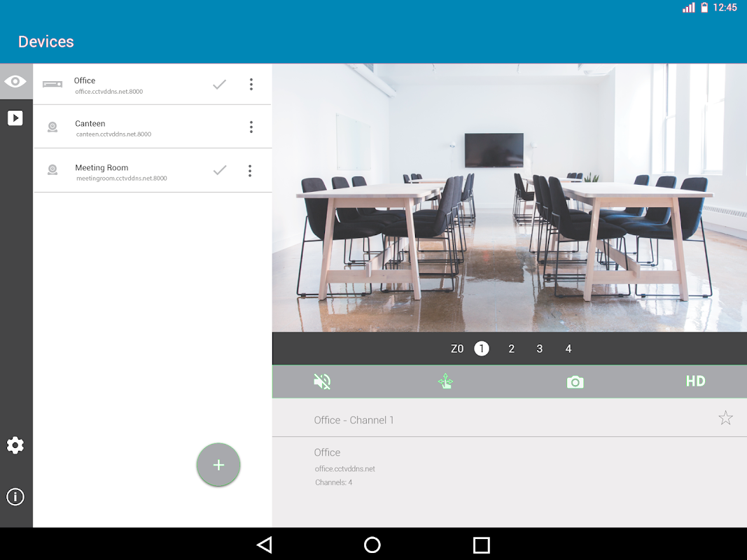The width and height of the screenshot is (747, 560).
Task: Toggle the Office device checkmark
Action: pyautogui.click(x=219, y=85)
